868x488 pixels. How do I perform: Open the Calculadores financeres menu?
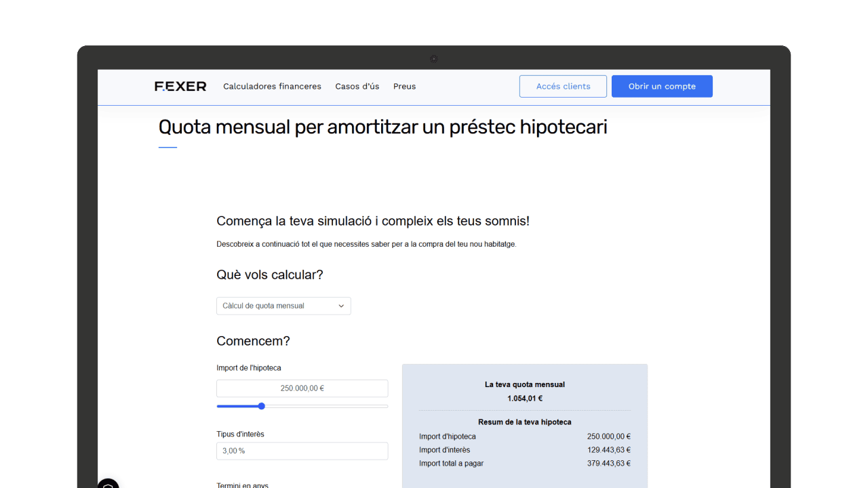272,86
